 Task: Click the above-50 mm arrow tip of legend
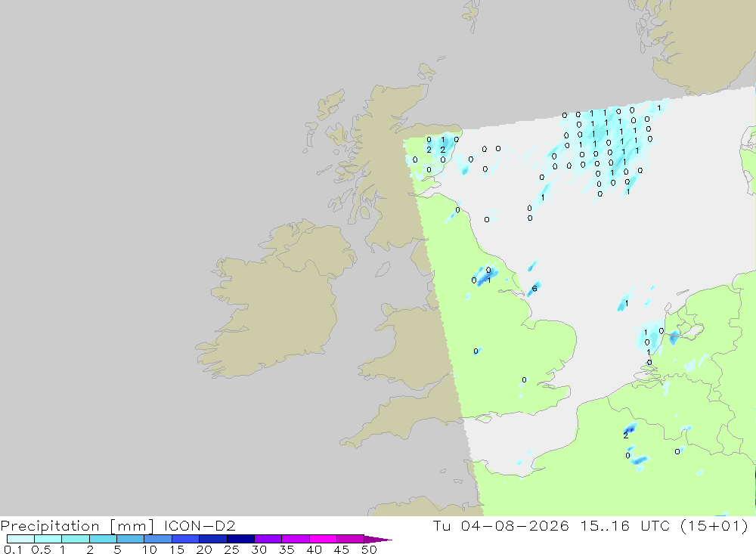(x=378, y=539)
